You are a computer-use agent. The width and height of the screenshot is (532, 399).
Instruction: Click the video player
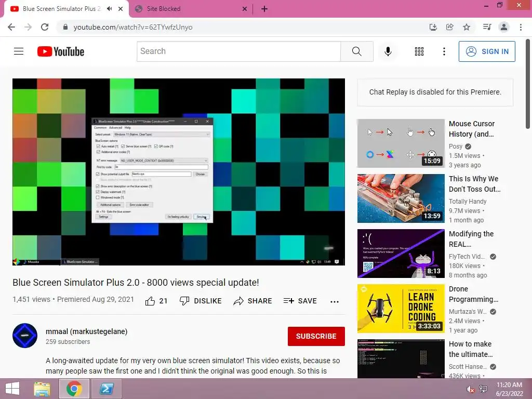pyautogui.click(x=179, y=172)
